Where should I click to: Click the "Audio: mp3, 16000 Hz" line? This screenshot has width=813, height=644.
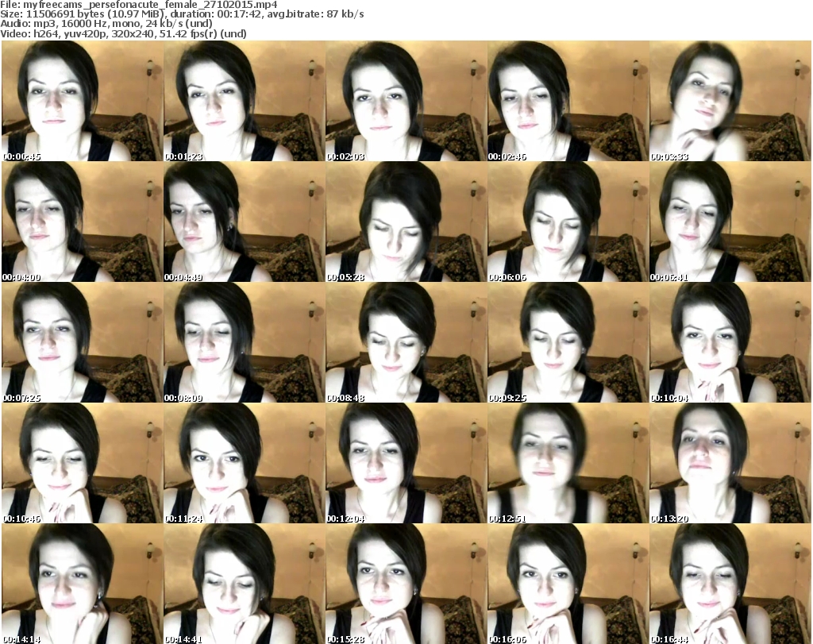106,24
